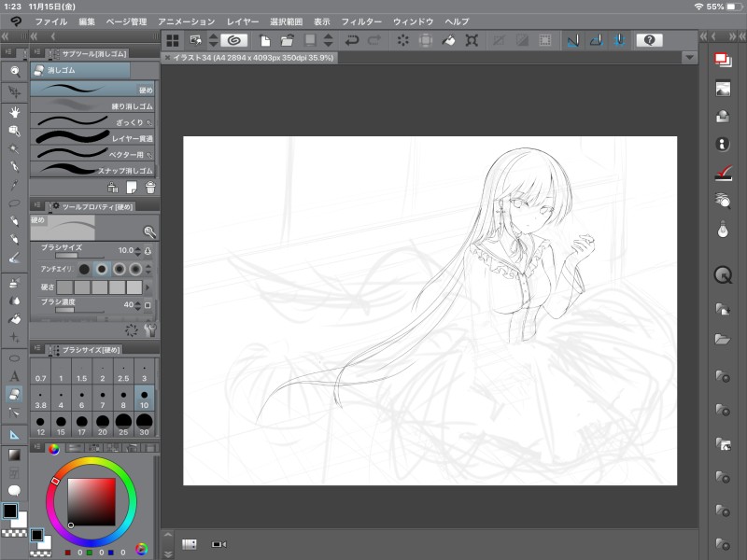Redo the action

pyautogui.click(x=374, y=40)
